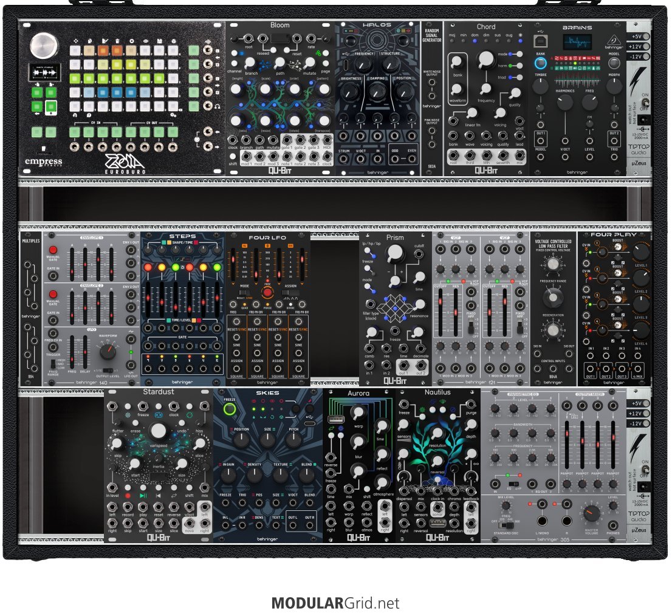
Task: Click the 4/MIX output jack on Four Play
Action: coord(637,368)
